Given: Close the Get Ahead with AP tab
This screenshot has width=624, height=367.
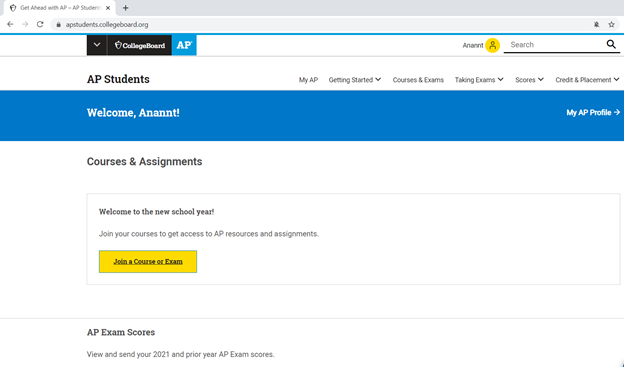Looking at the screenshot, I should tap(108, 8).
